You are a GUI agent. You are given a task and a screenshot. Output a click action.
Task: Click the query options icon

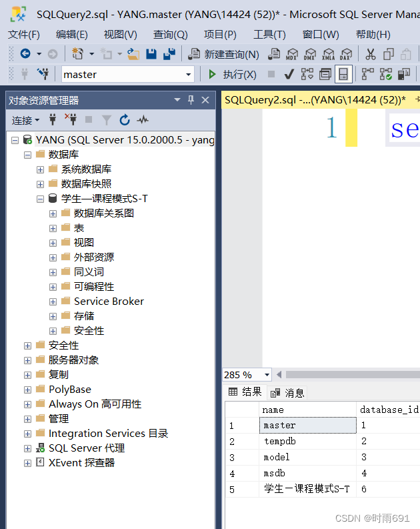[325, 74]
